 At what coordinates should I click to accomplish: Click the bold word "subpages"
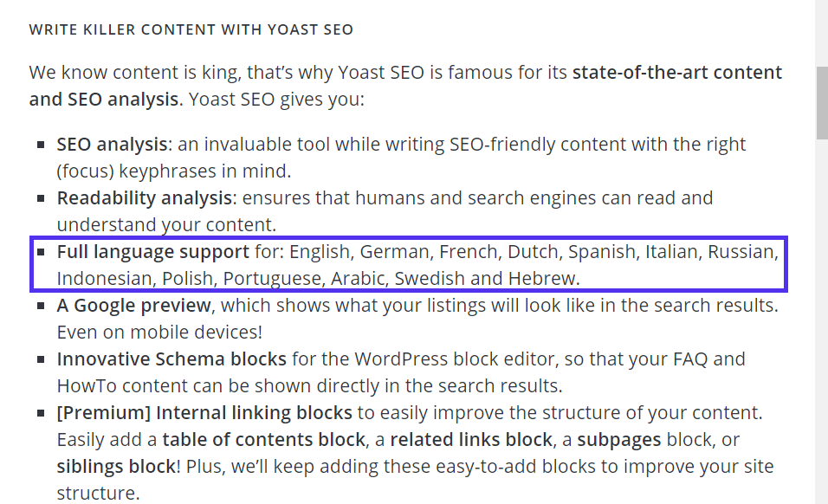tap(619, 440)
